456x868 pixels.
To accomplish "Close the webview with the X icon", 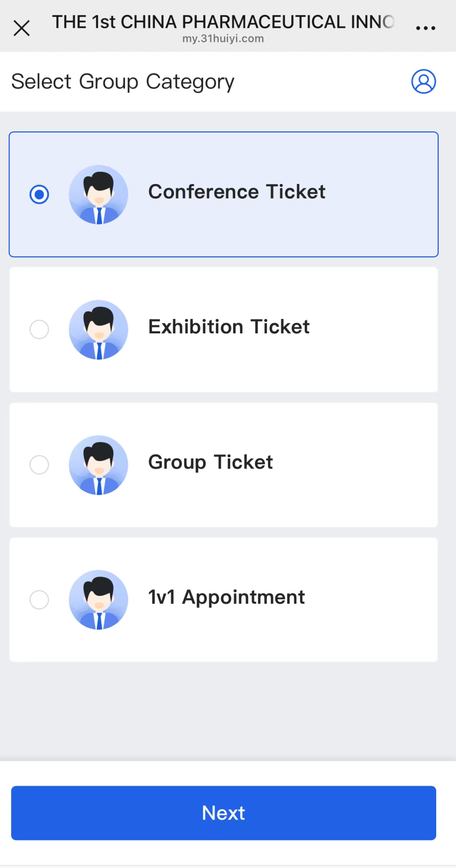I will tap(22, 28).
